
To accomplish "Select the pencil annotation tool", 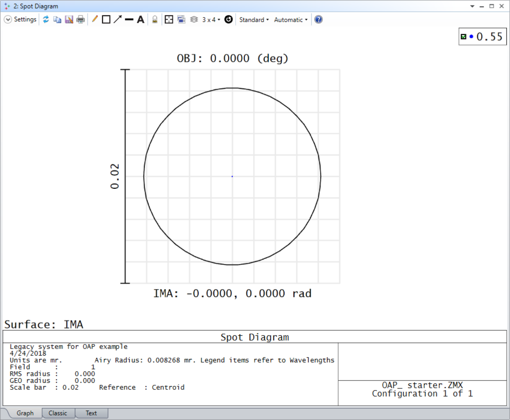I will 95,19.
